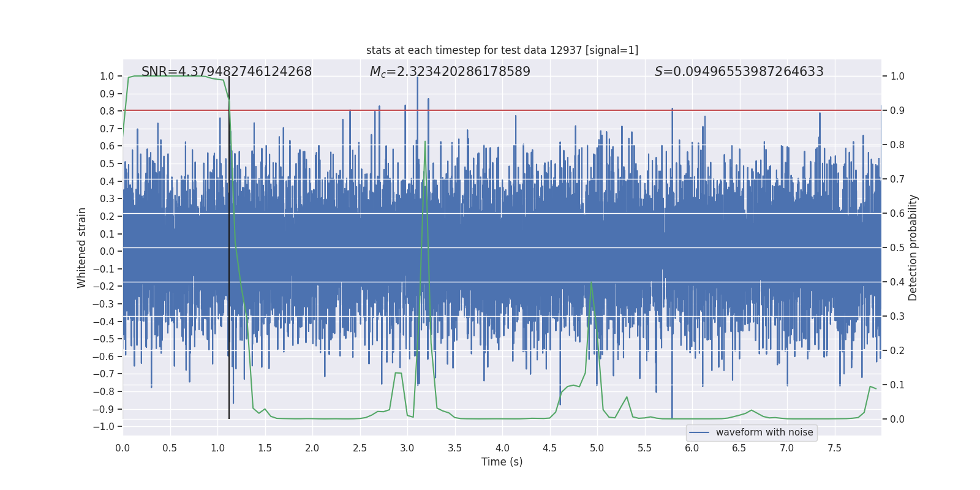Click the x-axis tick label 2.5
Image resolution: width=980 pixels, height=490 pixels.
360,448
